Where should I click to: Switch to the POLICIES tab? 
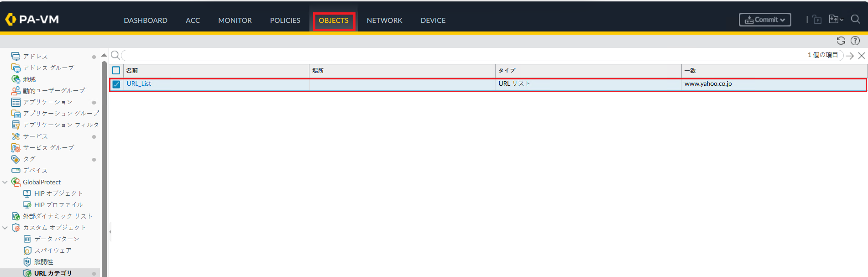(285, 20)
